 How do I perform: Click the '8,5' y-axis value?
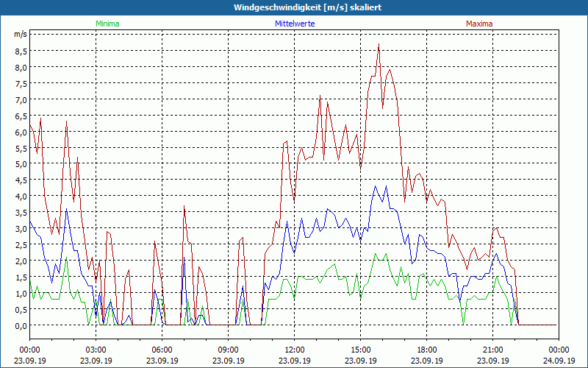pyautogui.click(x=21, y=51)
